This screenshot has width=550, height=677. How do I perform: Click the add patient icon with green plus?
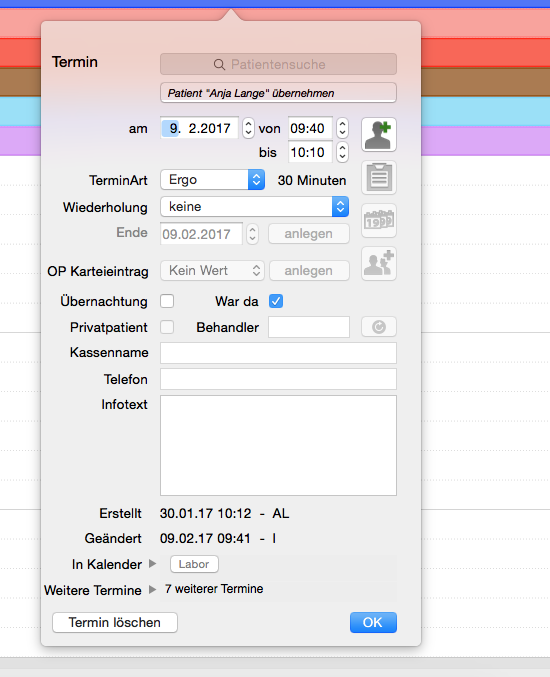(x=379, y=135)
